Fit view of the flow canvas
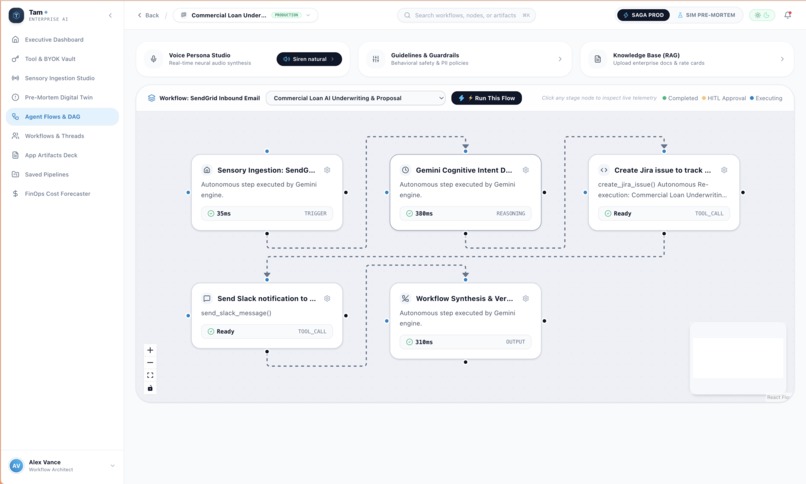 pyautogui.click(x=150, y=376)
